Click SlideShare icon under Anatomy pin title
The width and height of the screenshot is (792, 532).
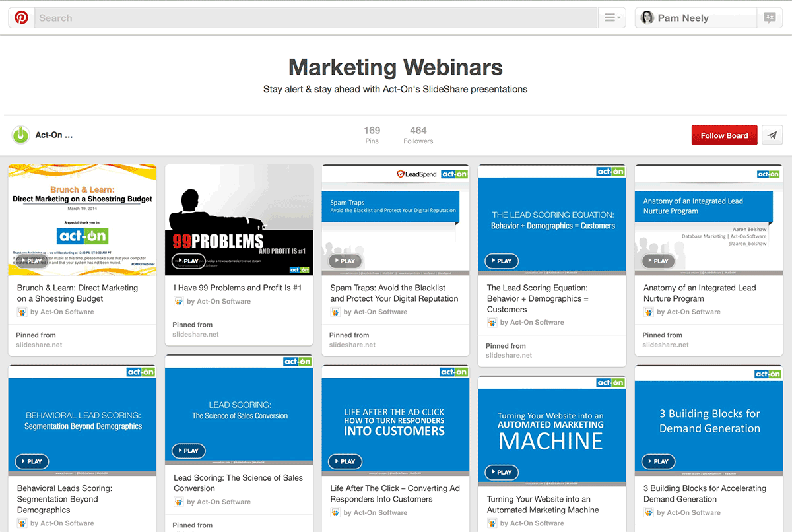point(648,312)
